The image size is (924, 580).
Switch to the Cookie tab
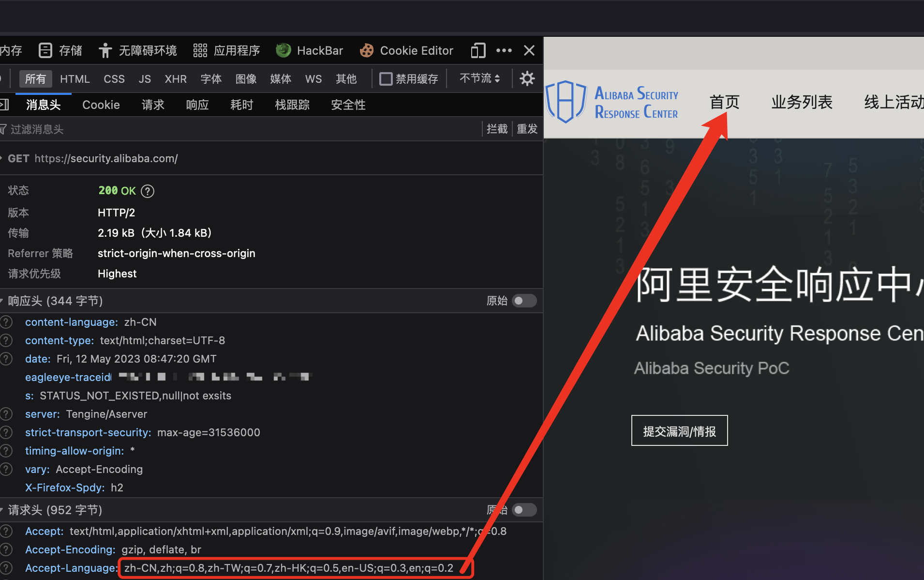tap(101, 105)
